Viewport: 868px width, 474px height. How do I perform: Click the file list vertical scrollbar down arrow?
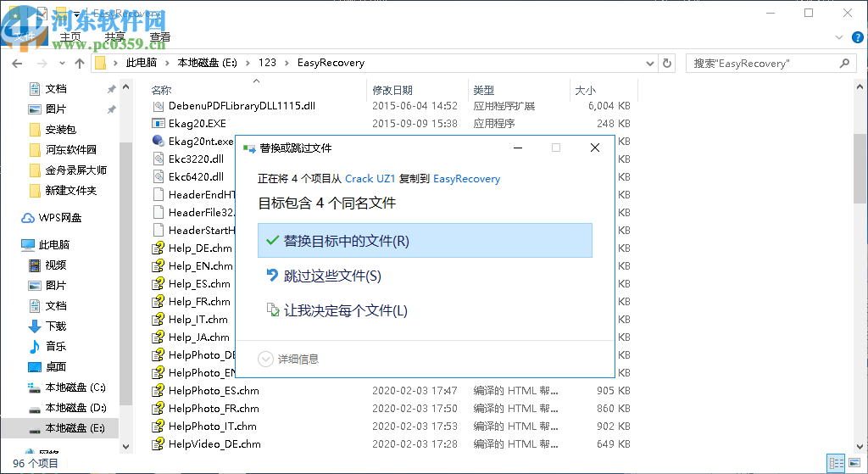860,446
